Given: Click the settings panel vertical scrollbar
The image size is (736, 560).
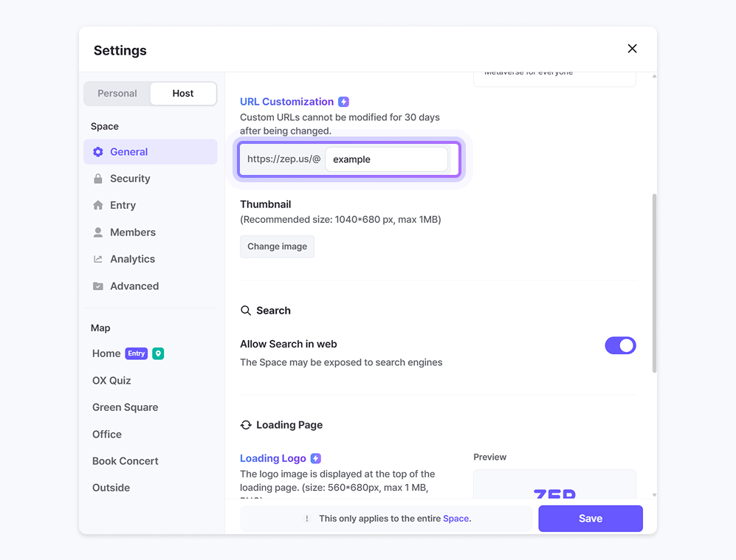Looking at the screenshot, I should [x=654, y=283].
